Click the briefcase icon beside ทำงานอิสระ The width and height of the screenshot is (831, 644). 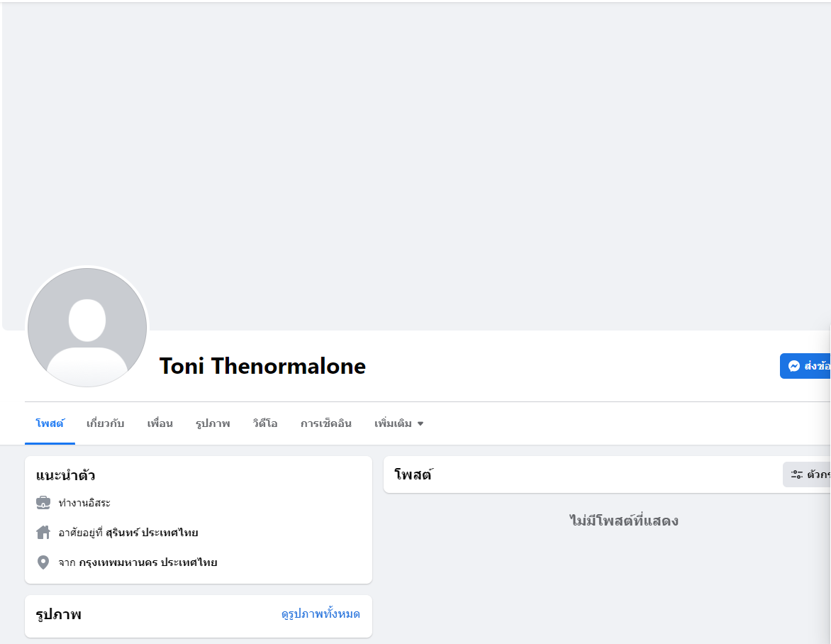point(43,503)
